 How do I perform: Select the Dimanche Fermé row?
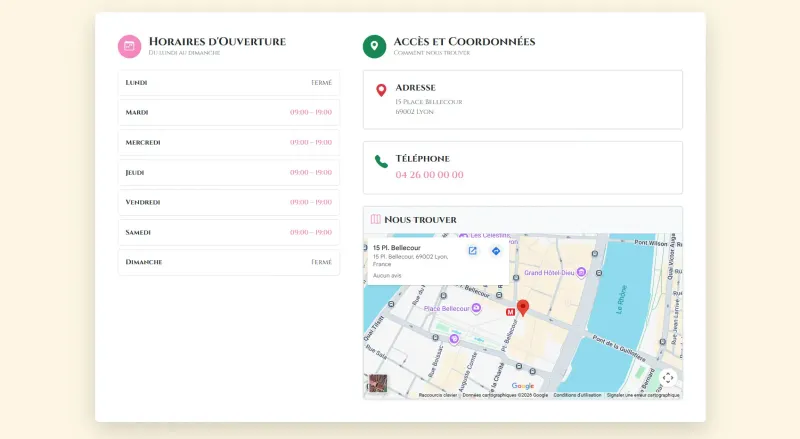[x=228, y=262]
